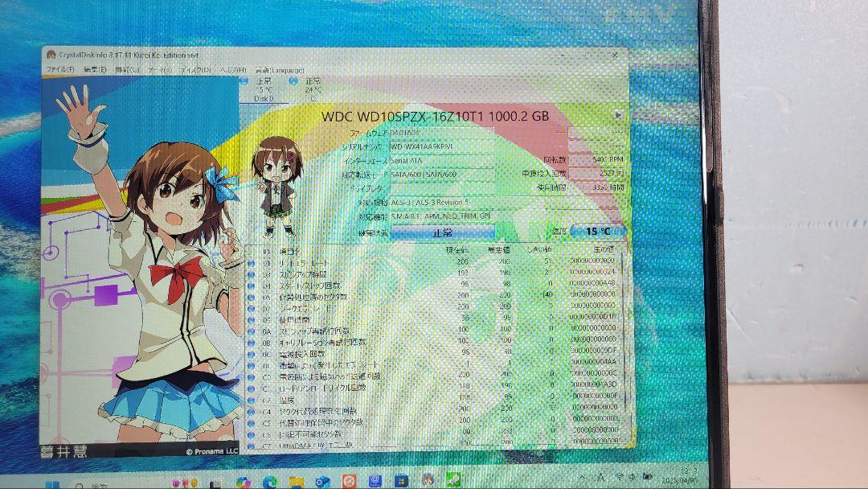
Task: Click the CrystalDiskInfo title bar app icon
Action: tap(51, 55)
